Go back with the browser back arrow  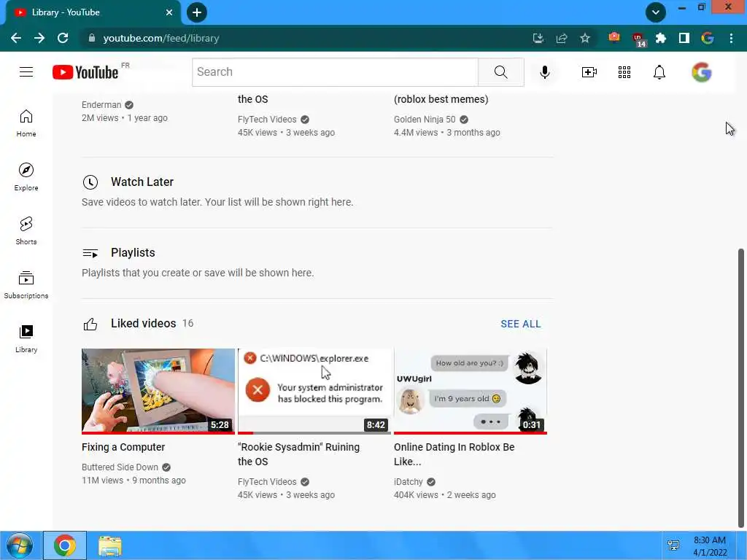coord(16,38)
